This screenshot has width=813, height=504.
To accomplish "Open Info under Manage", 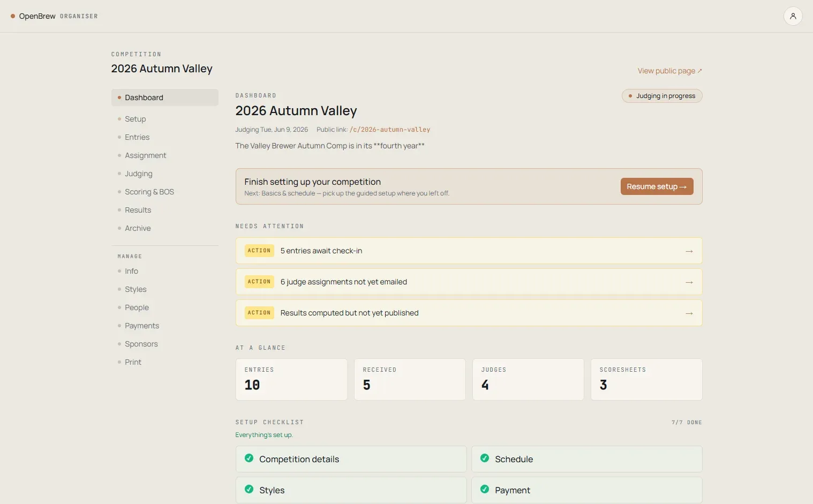I will pos(165,271).
